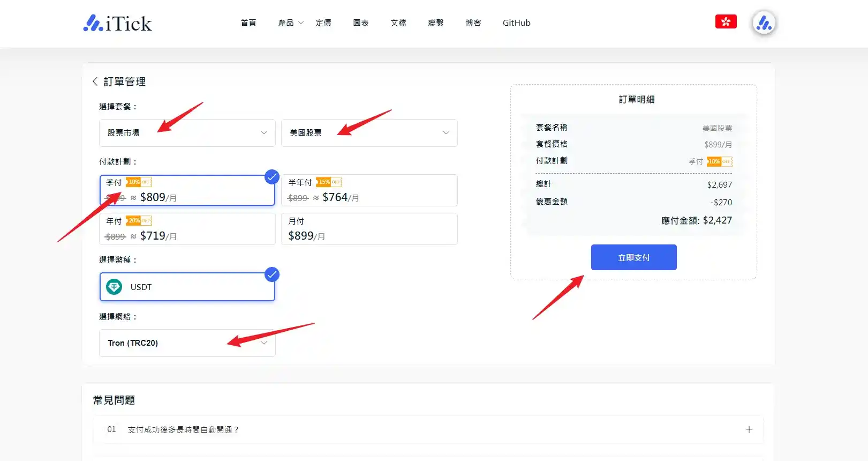Screen dimensions: 868x461
Task: Select the 年付 annual plan at $719
Action: (x=187, y=229)
